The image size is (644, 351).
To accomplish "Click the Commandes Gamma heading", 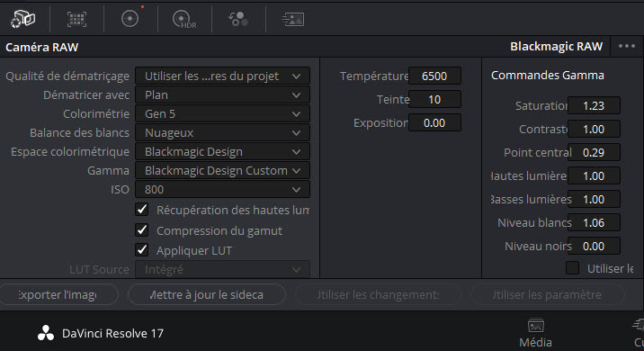I will (x=548, y=76).
